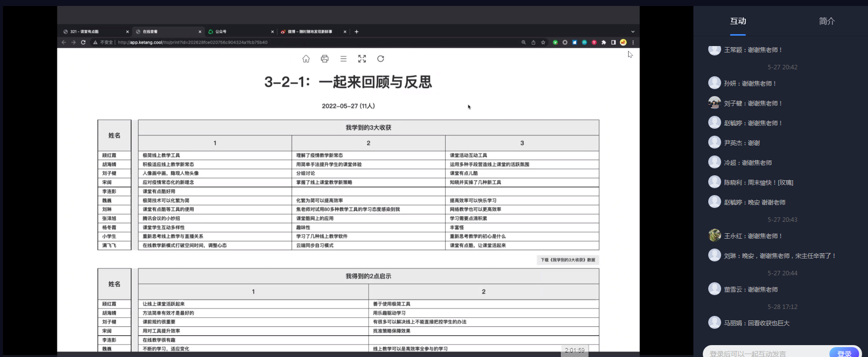
Task: Switch to the 公众号 browser tab
Action: point(240,32)
